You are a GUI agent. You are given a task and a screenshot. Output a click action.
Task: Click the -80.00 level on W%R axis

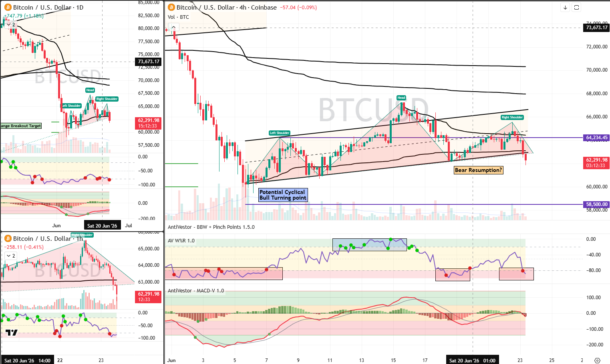pyautogui.click(x=594, y=270)
